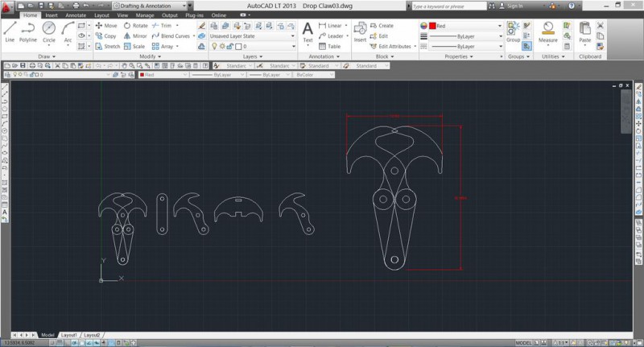The image size is (644, 347).
Task: Click the Sign In button
Action: [x=510, y=6]
